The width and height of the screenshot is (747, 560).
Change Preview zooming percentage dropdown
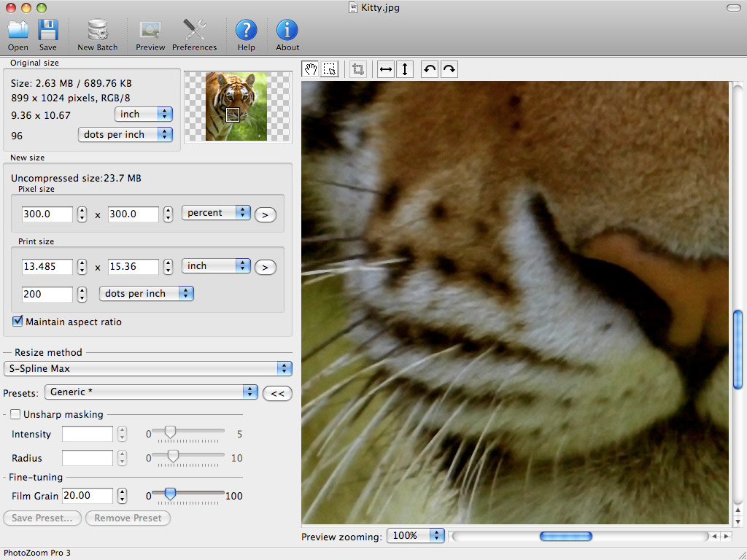415,535
